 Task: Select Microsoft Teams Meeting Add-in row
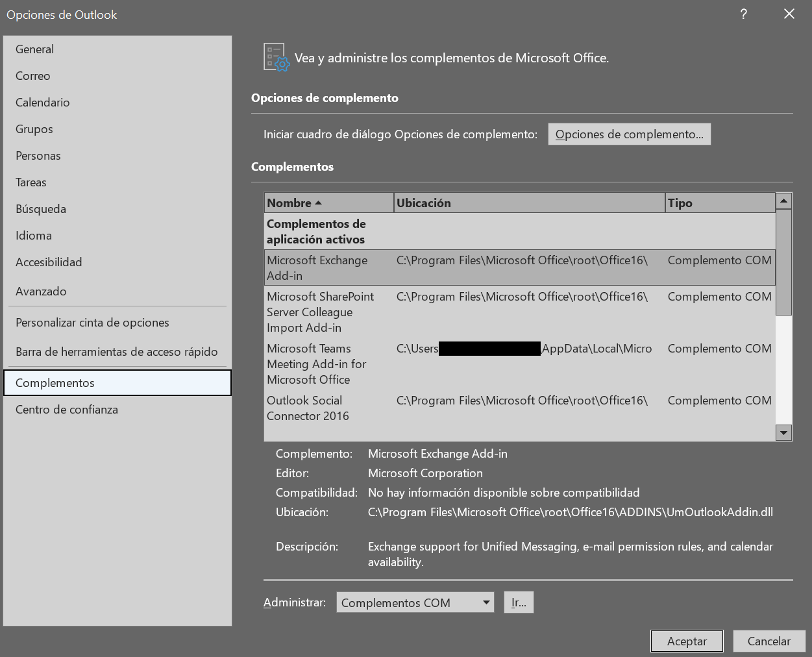point(520,364)
